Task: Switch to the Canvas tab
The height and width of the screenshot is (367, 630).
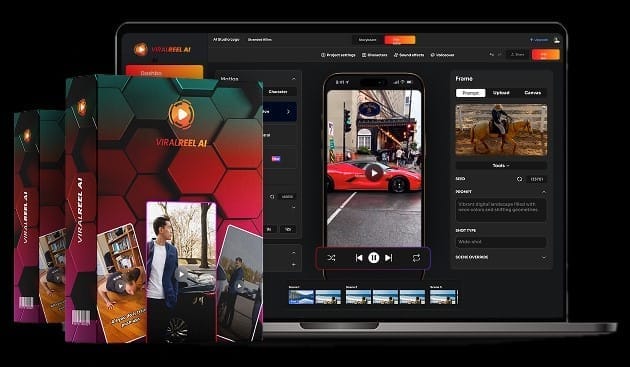Action: [x=532, y=93]
